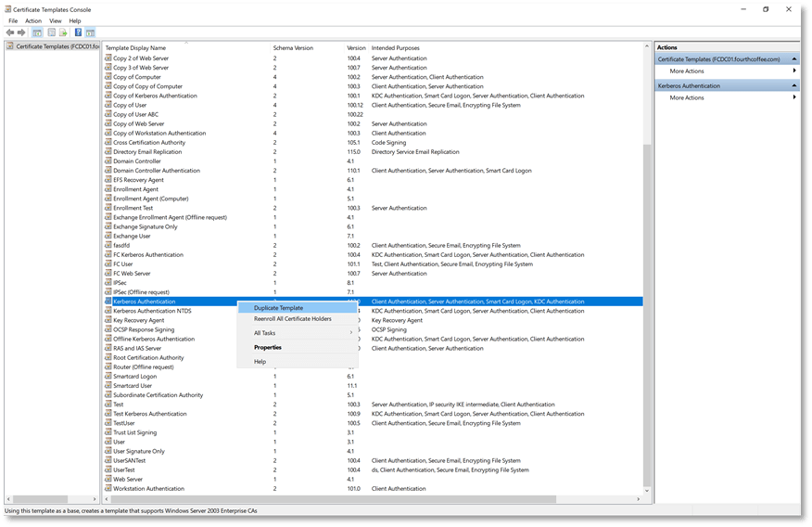Click the Web Server template icon
Screen dimensions: 812x527
108,480
